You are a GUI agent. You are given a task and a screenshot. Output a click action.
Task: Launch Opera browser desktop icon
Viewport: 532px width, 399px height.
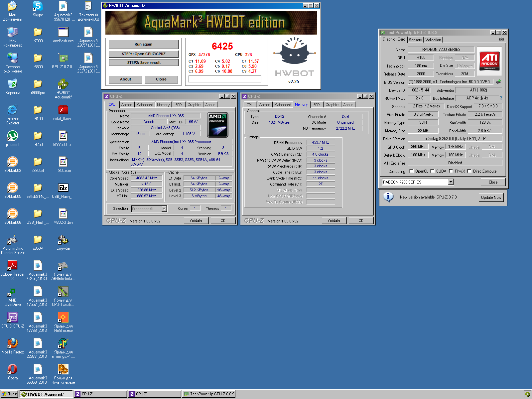13,369
